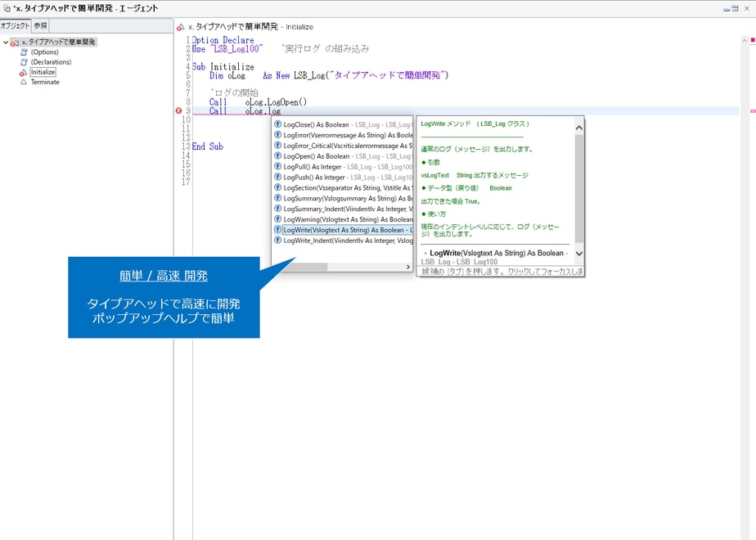The height and width of the screenshot is (540, 756).
Task: Maximize the agent editor pane
Action: point(735,9)
